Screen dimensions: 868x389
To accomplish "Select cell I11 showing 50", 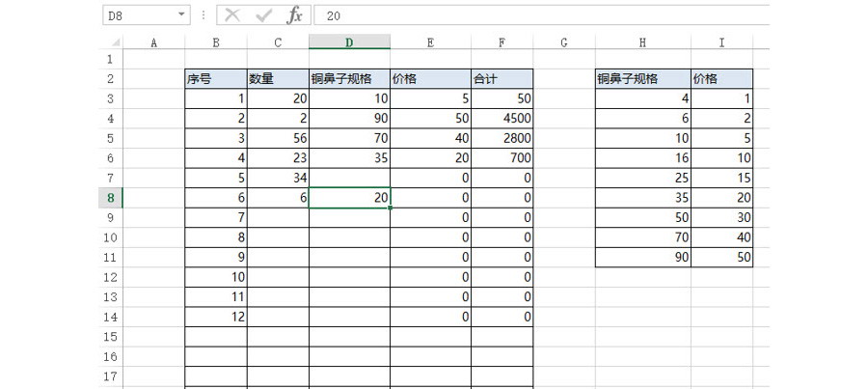I will pos(721,257).
